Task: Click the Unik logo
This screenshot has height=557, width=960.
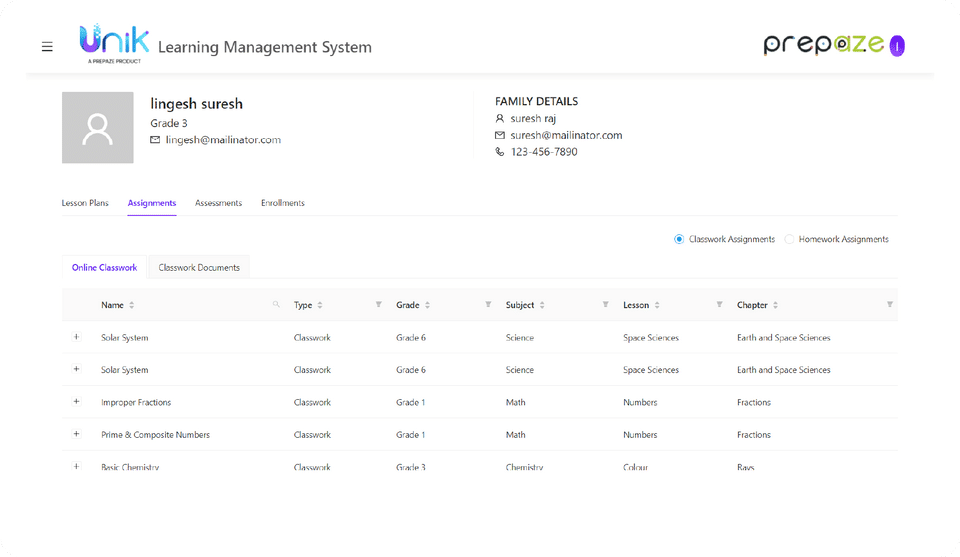Action: (x=114, y=43)
